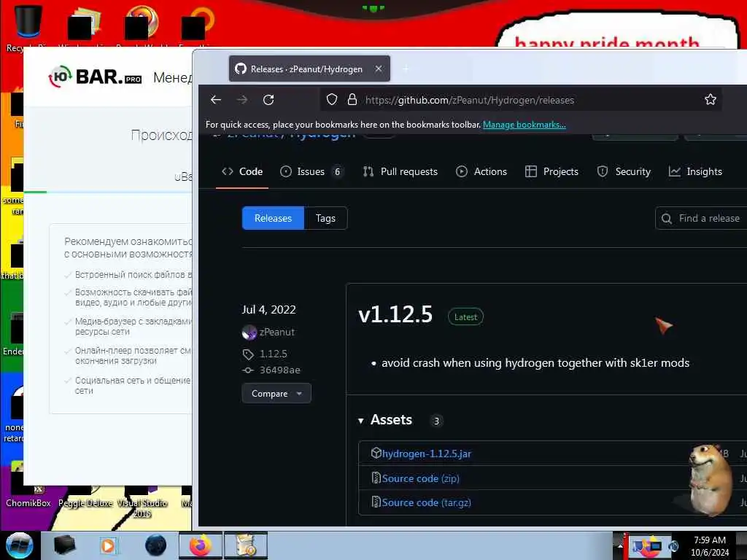The image size is (747, 560).
Task: Open v1.12.5 release title
Action: tap(395, 315)
